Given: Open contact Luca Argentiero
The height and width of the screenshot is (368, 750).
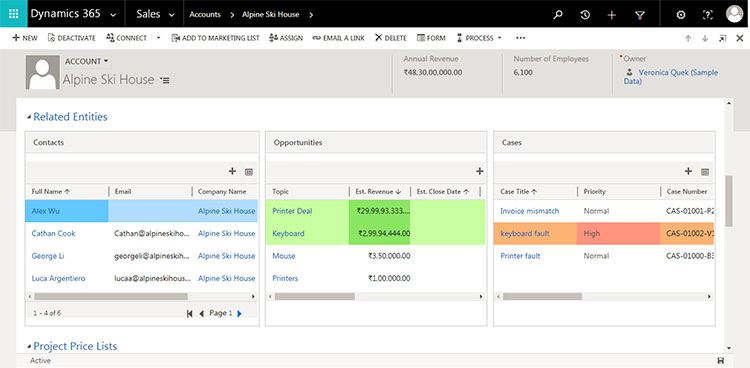Looking at the screenshot, I should tap(58, 279).
